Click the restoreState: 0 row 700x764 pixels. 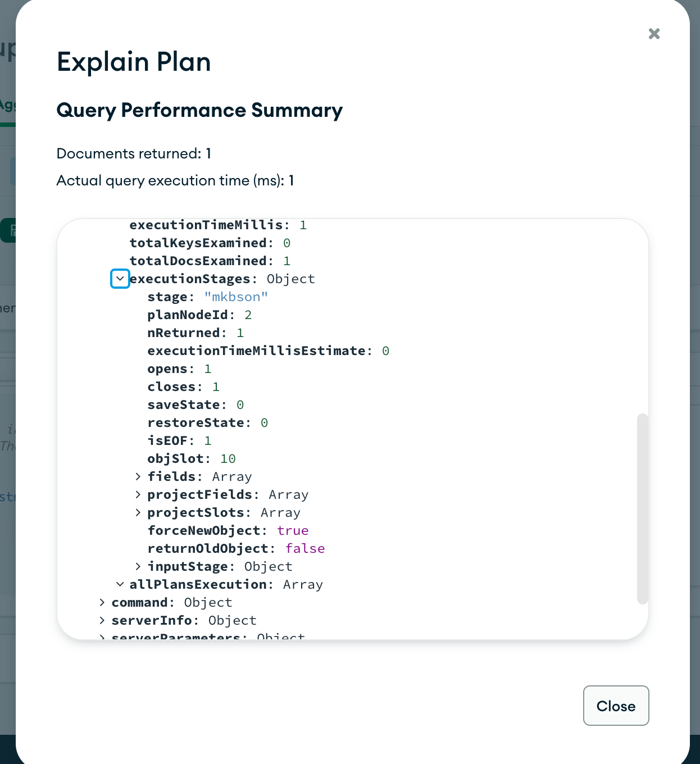(x=208, y=422)
